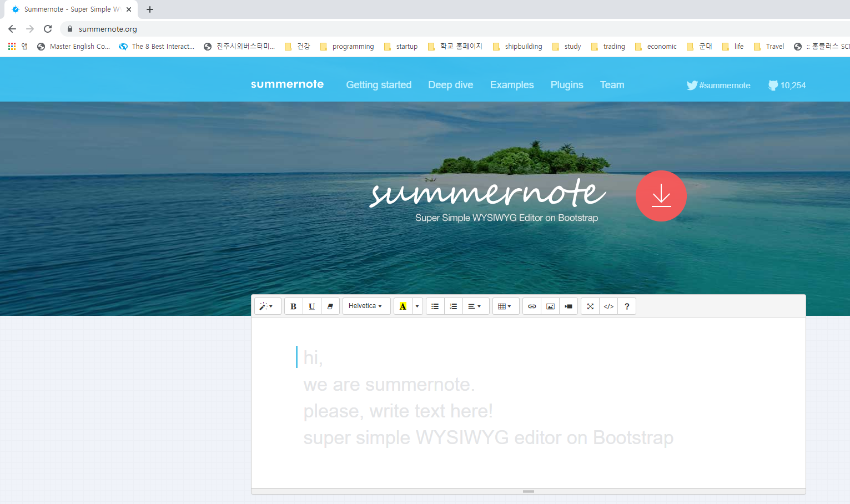
Task: Insert an ordered numbered list
Action: [454, 306]
